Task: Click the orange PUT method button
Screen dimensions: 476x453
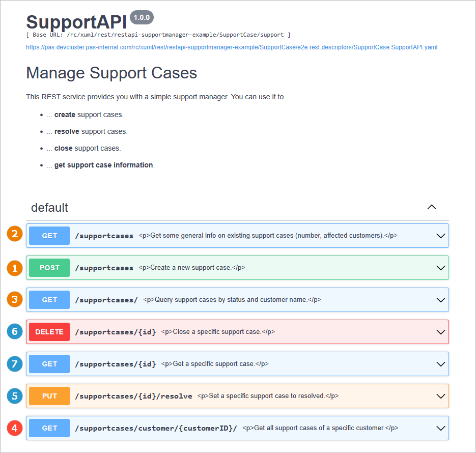Action: (x=49, y=396)
